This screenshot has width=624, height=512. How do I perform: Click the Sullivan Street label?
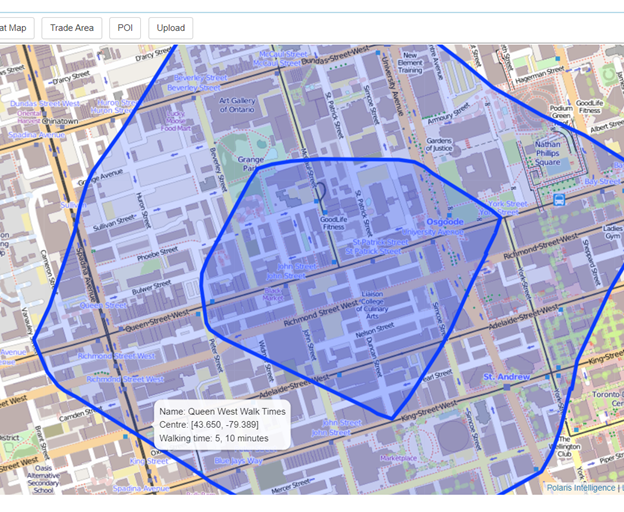tap(114, 224)
